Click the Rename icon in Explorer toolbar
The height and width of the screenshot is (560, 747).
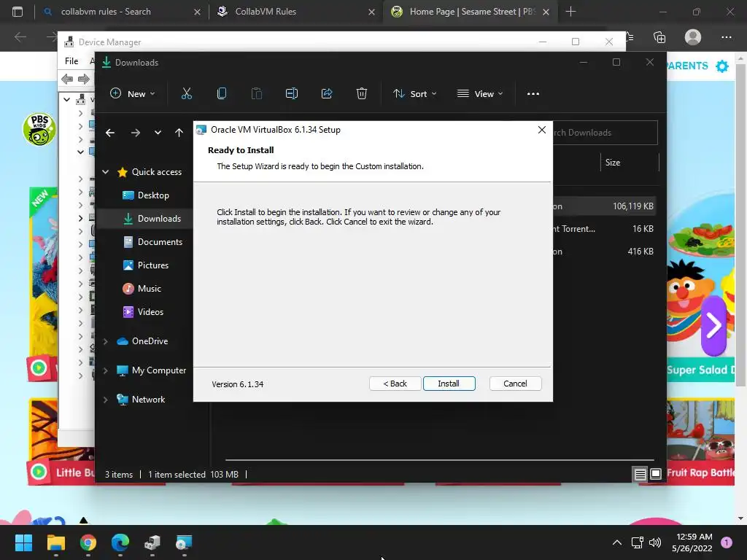coord(292,94)
